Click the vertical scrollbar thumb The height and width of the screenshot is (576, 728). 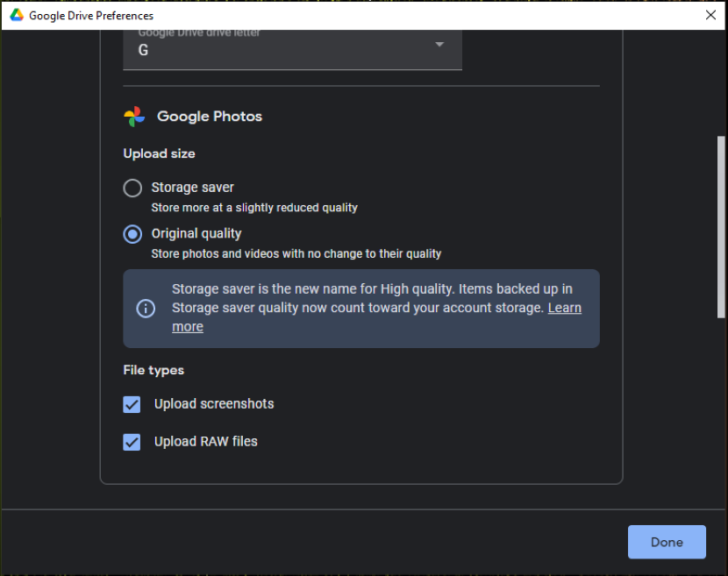click(x=721, y=227)
